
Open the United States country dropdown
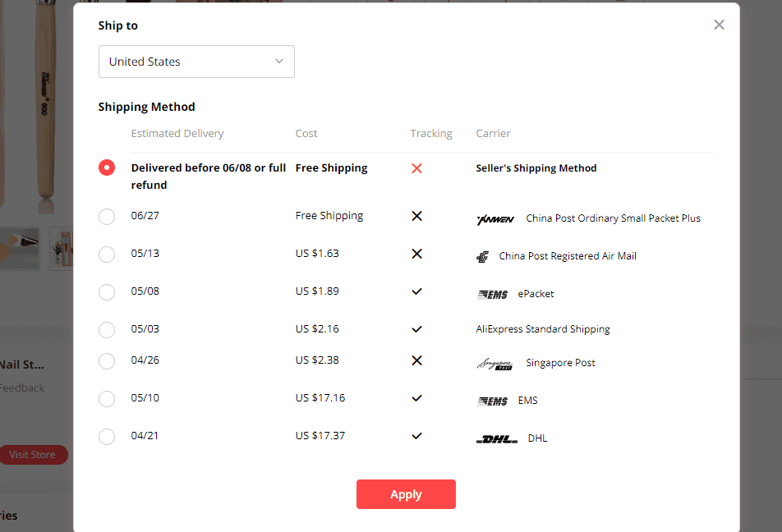(x=196, y=62)
